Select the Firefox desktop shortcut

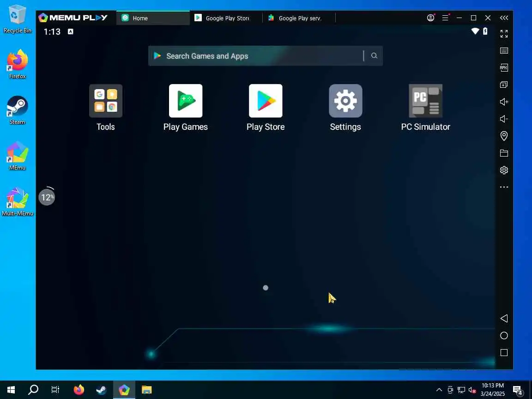click(17, 64)
